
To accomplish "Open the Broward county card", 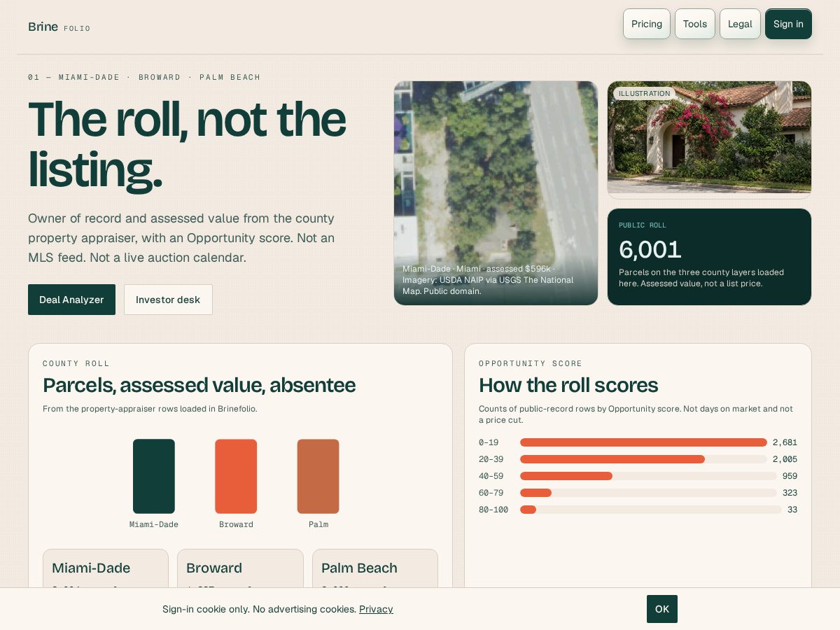I will click(x=240, y=568).
